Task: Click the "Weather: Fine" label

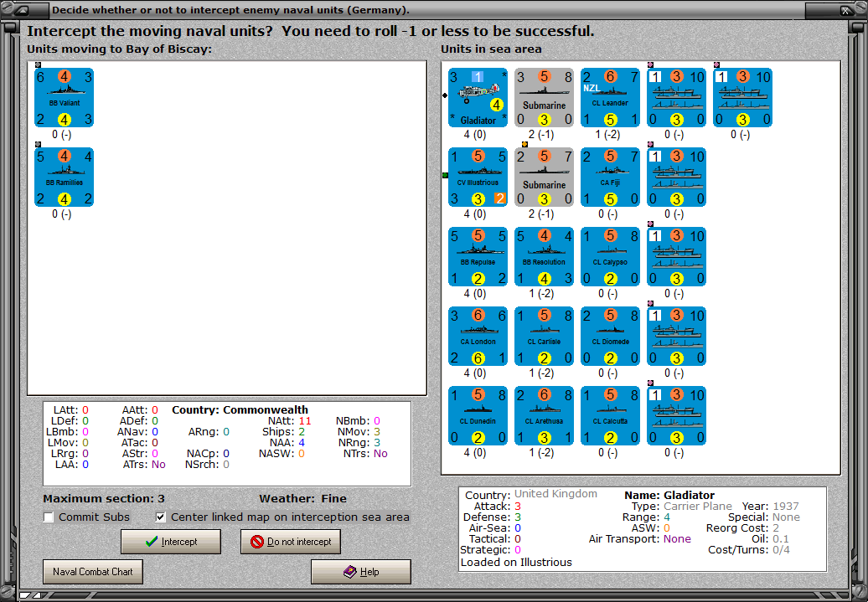Action: click(x=302, y=498)
